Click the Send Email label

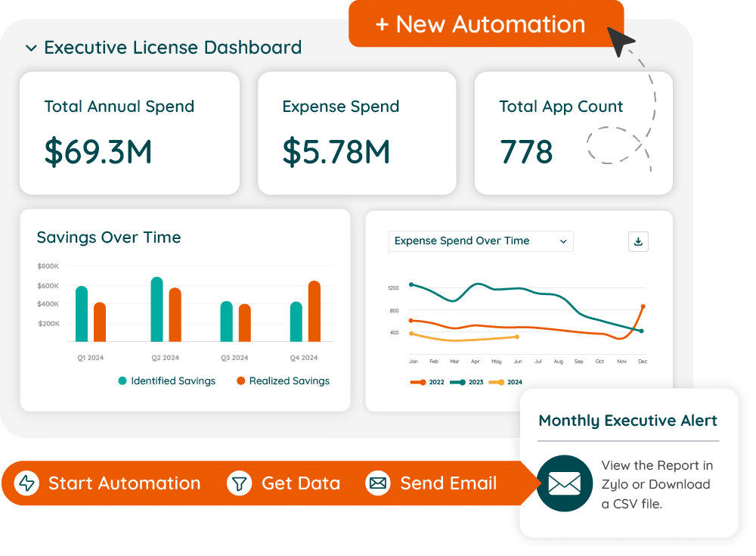click(x=448, y=483)
